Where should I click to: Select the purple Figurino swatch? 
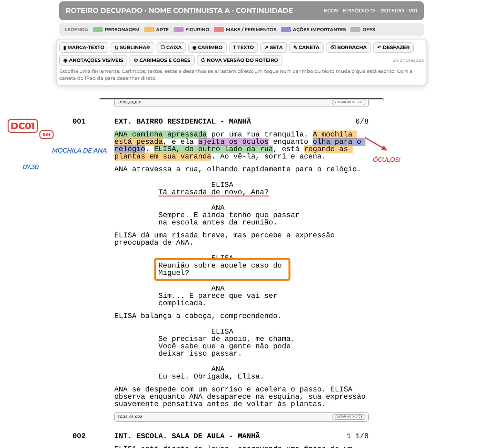coord(179,30)
